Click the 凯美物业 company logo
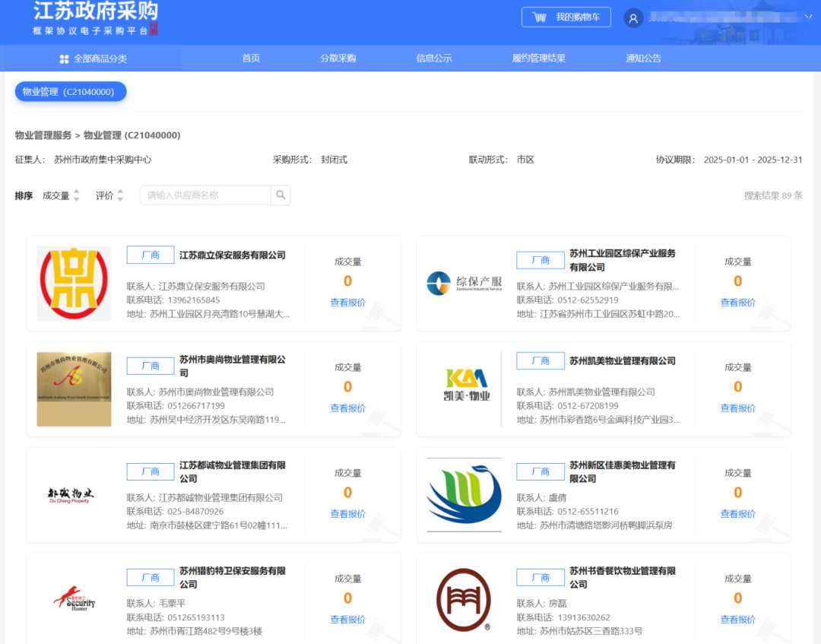The width and height of the screenshot is (821, 644). point(467,385)
